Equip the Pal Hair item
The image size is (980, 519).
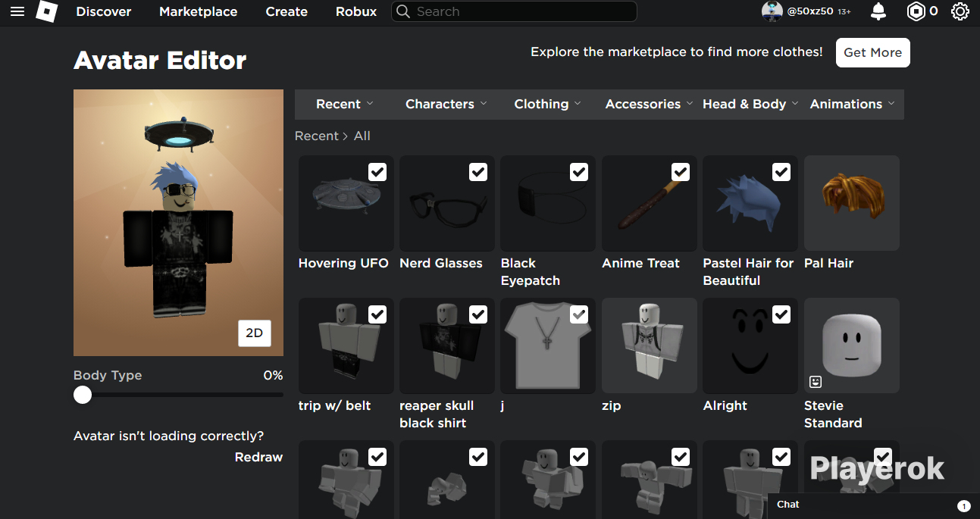click(852, 203)
